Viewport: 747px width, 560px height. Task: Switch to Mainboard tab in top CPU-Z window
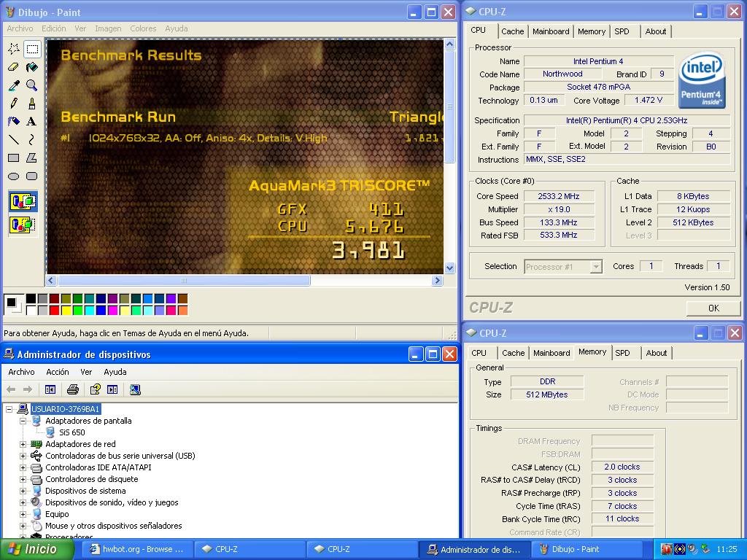[551, 31]
